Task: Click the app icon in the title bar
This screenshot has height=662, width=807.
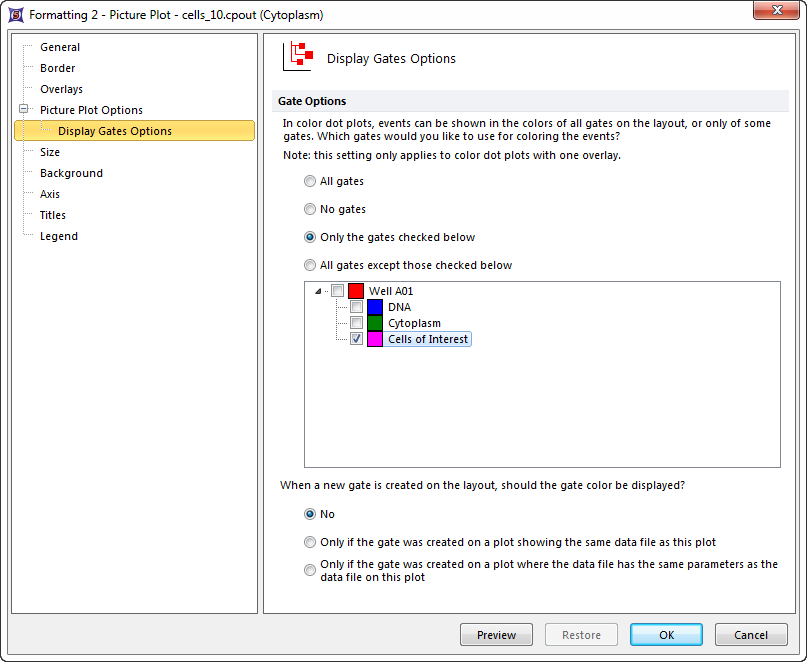Action: pos(15,15)
